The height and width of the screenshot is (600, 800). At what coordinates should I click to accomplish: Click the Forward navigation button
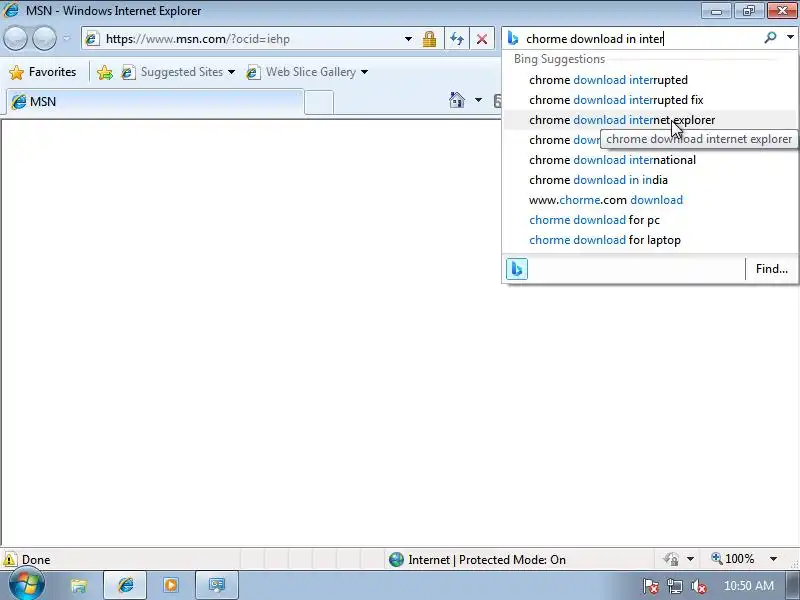click(44, 39)
